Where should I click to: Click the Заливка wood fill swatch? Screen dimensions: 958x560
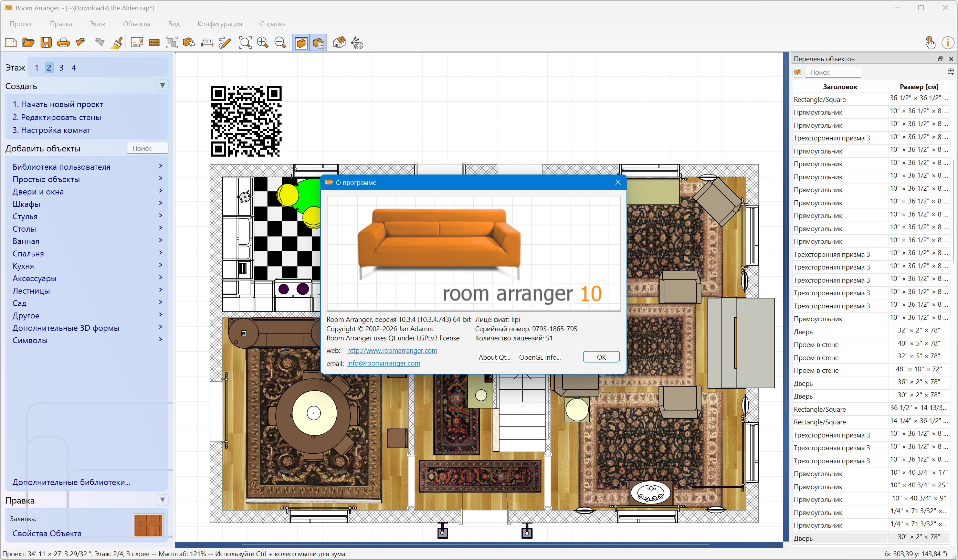tap(148, 525)
